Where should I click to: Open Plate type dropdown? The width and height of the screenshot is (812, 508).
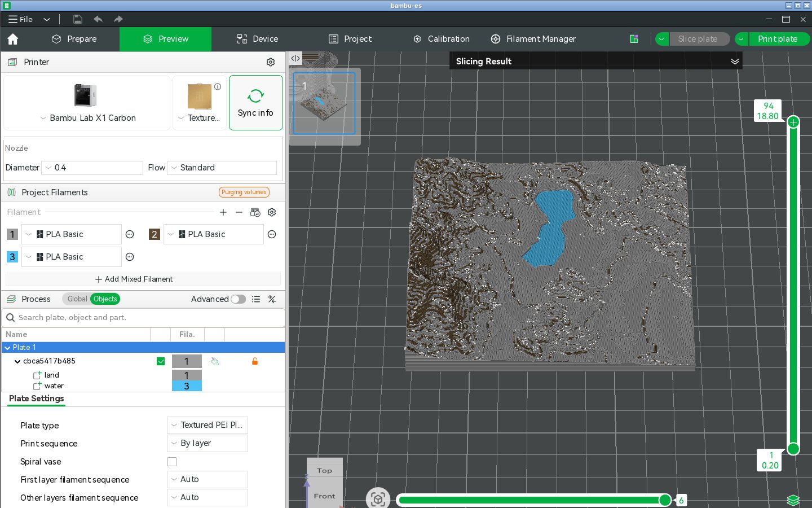point(208,425)
